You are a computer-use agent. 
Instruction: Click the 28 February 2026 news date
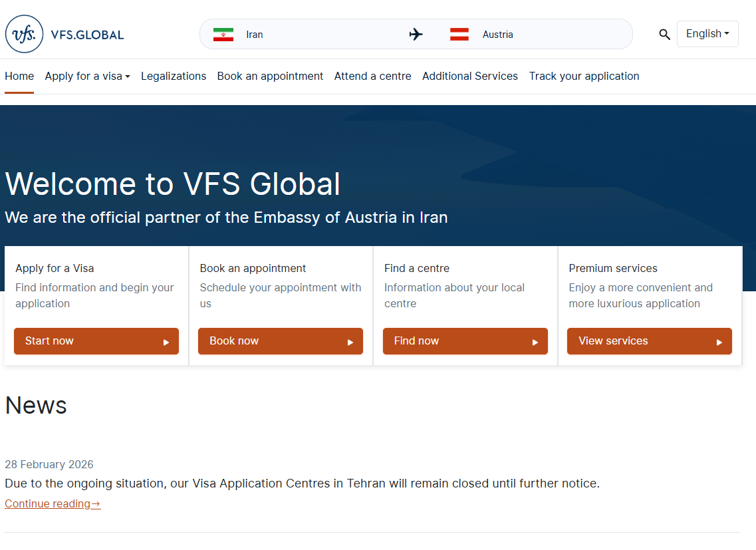[49, 465]
